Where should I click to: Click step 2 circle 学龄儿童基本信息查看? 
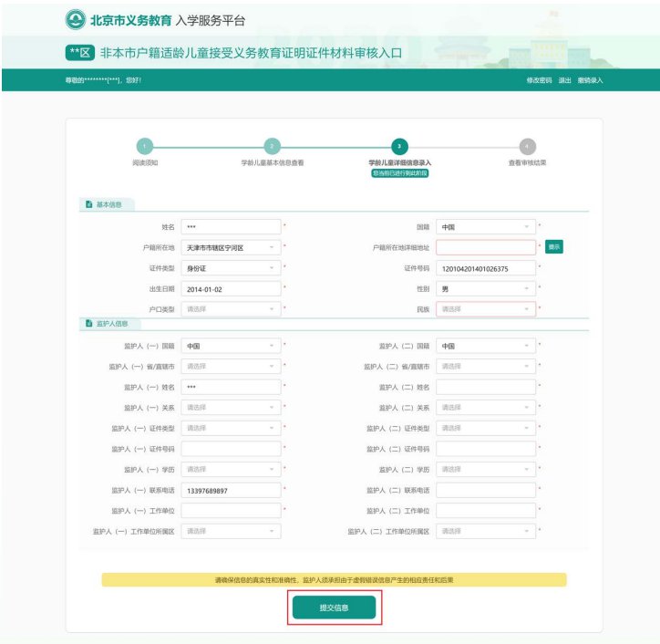click(273, 147)
